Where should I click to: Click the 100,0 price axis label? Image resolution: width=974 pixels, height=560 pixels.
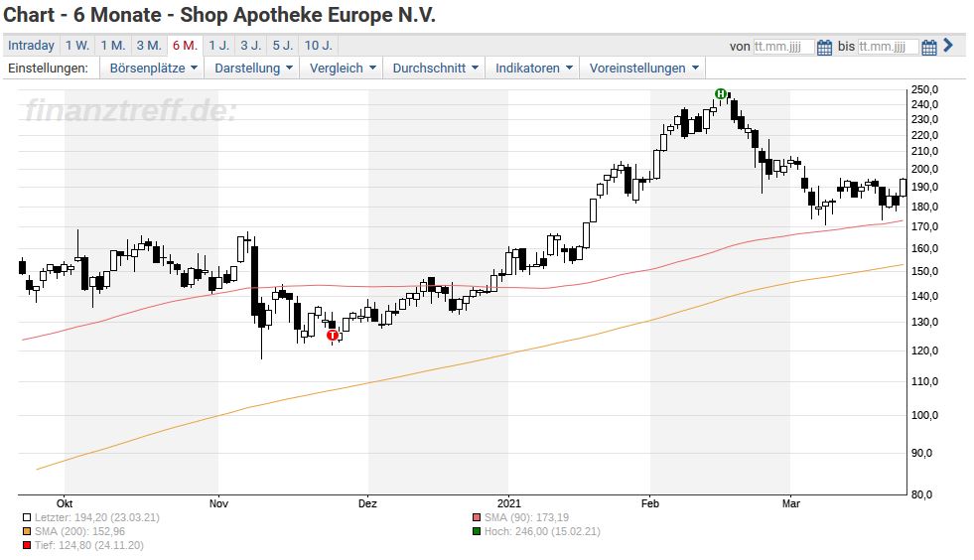[924, 415]
